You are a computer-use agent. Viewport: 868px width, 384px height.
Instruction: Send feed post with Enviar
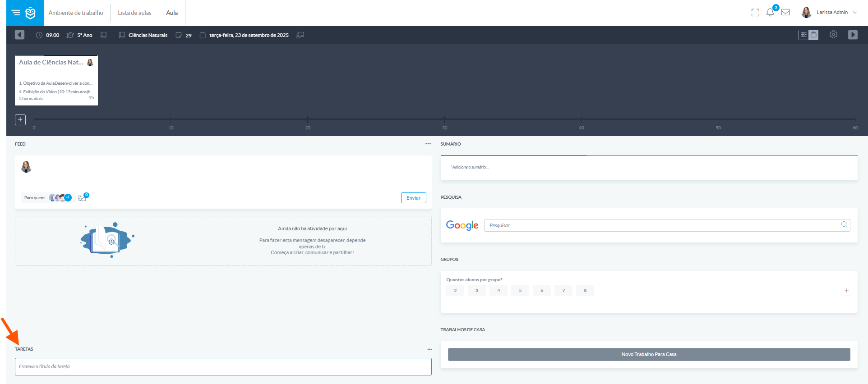click(x=413, y=198)
